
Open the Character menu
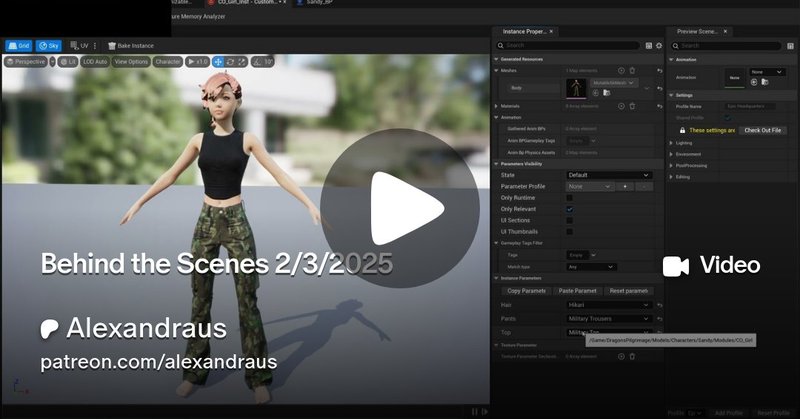(167, 62)
